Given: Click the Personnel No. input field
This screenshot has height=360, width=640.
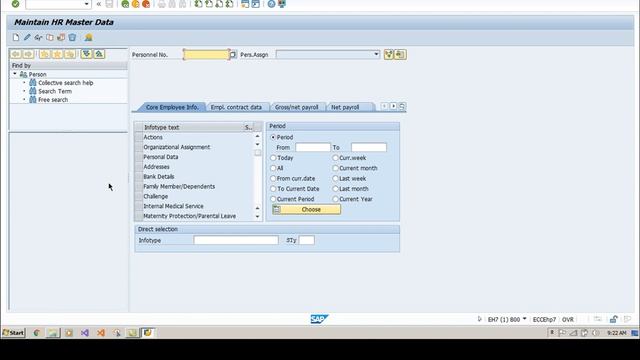Looking at the screenshot, I should tap(206, 54).
